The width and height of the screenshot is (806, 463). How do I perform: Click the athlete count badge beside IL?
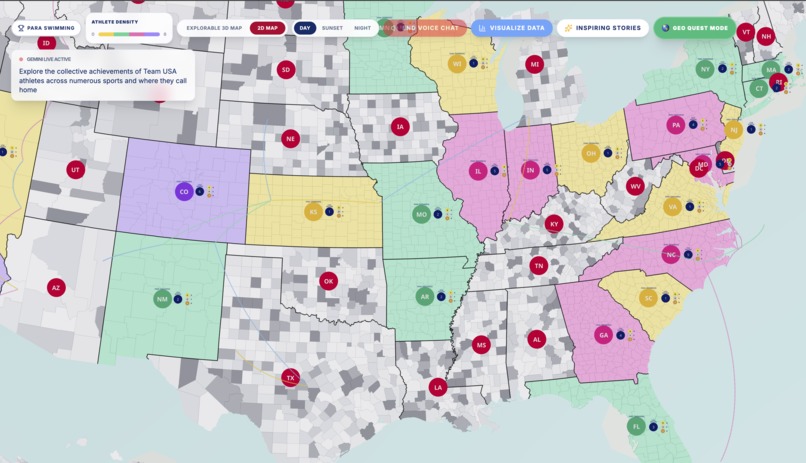(494, 171)
